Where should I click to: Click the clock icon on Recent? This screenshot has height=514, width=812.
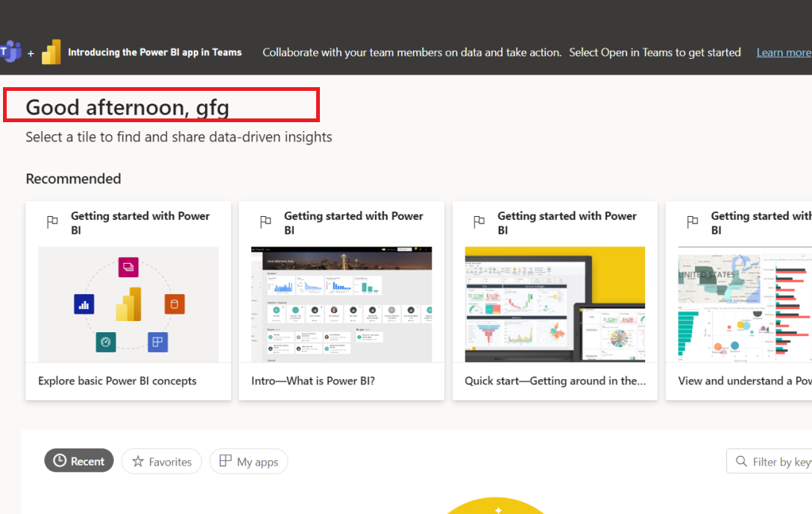click(x=60, y=460)
